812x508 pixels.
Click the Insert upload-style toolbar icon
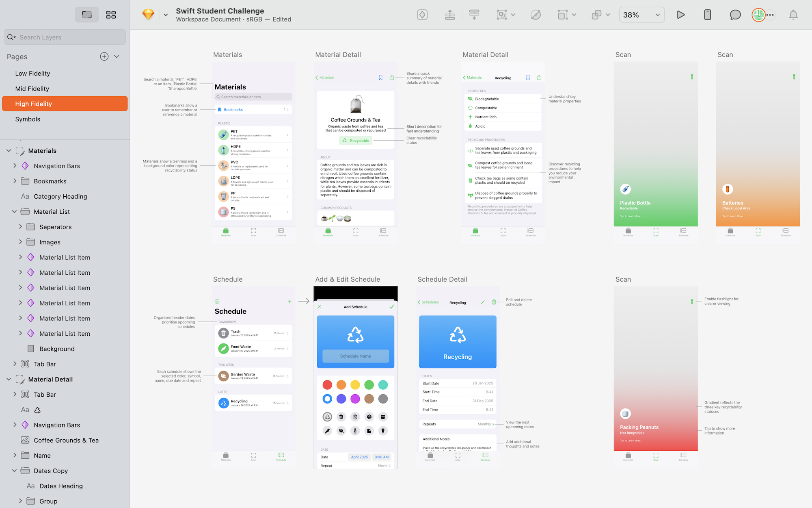click(x=450, y=15)
